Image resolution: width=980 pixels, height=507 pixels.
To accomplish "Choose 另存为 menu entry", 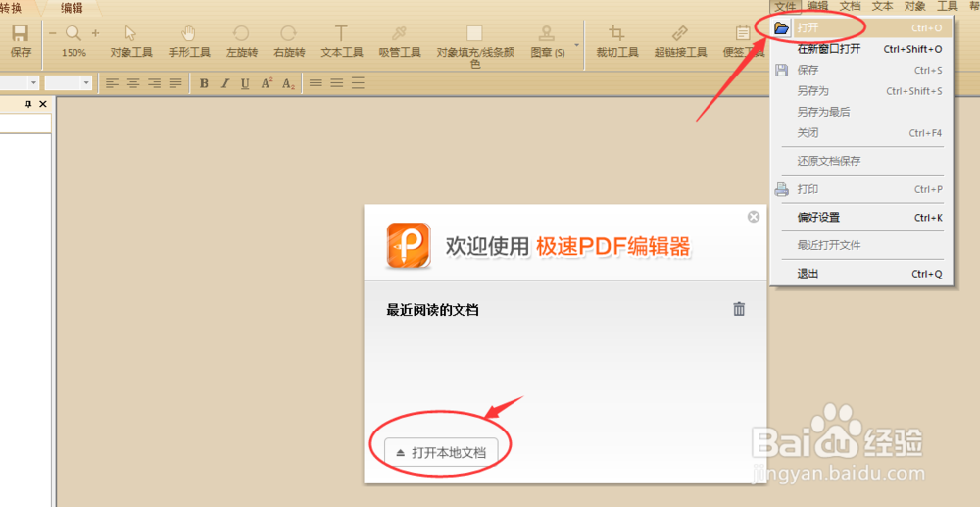I will 861,91.
